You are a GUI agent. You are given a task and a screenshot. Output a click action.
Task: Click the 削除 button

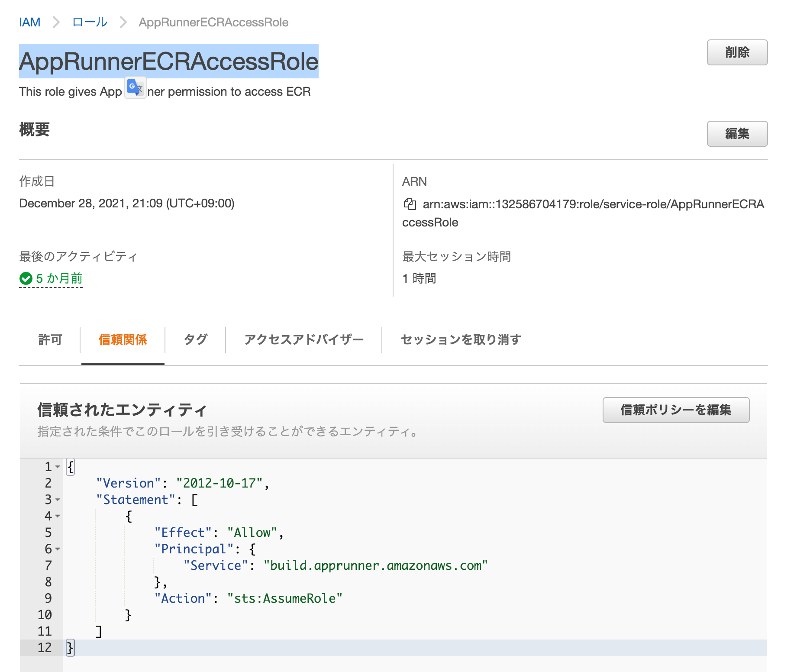click(x=737, y=52)
